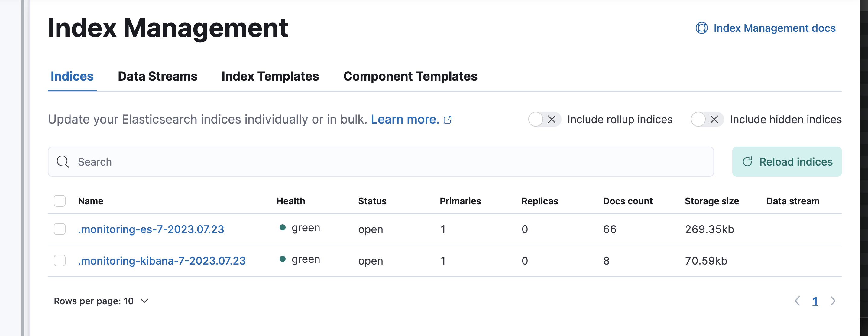Image resolution: width=868 pixels, height=336 pixels.
Task: Click the Index Management docs help icon
Action: coord(701,28)
